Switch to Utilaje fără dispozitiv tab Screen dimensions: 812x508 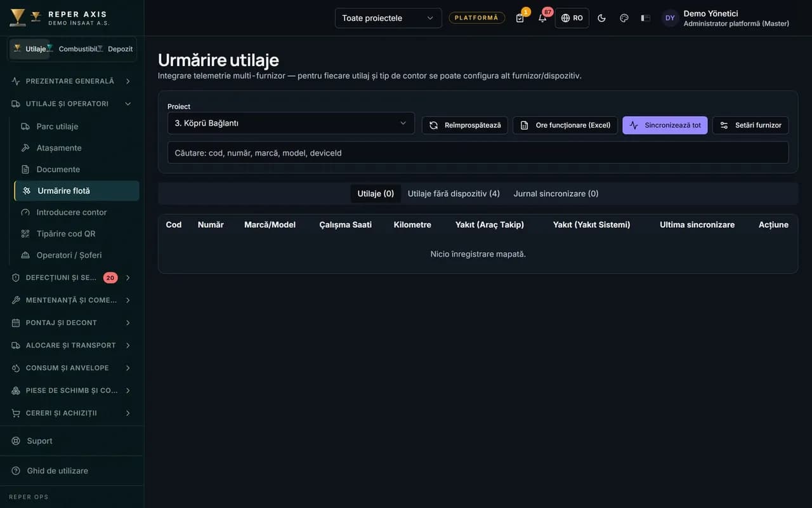pos(454,194)
